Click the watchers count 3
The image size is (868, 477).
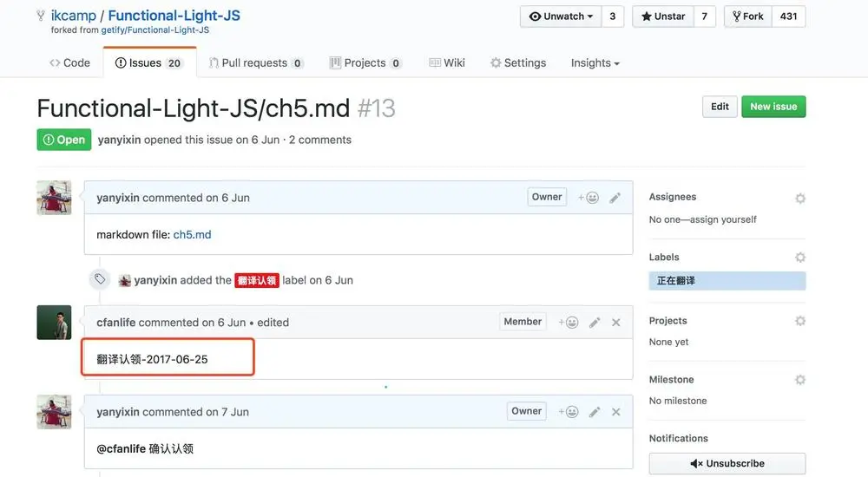coord(612,16)
